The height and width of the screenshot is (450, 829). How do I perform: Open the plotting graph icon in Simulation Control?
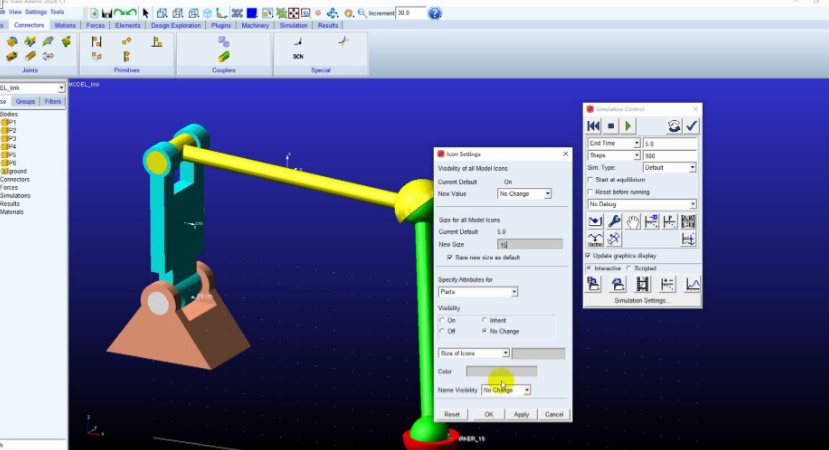692,285
